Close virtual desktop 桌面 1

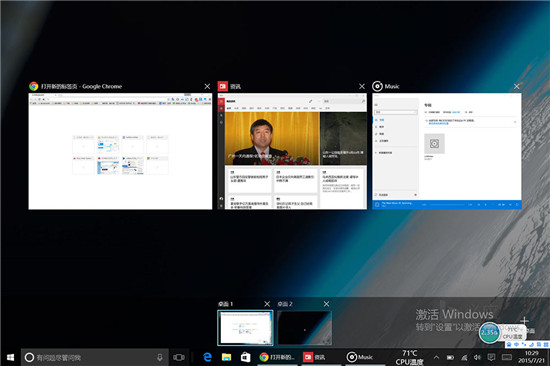267,304
